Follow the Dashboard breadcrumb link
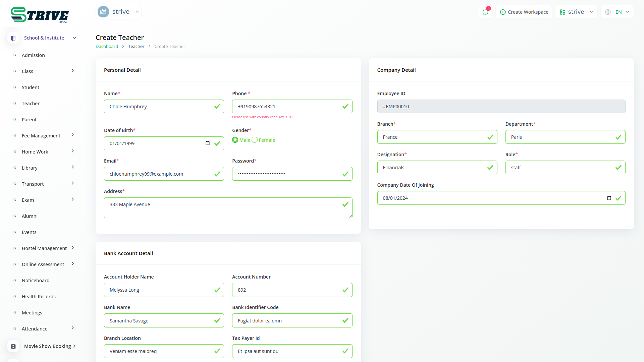 [x=107, y=47]
